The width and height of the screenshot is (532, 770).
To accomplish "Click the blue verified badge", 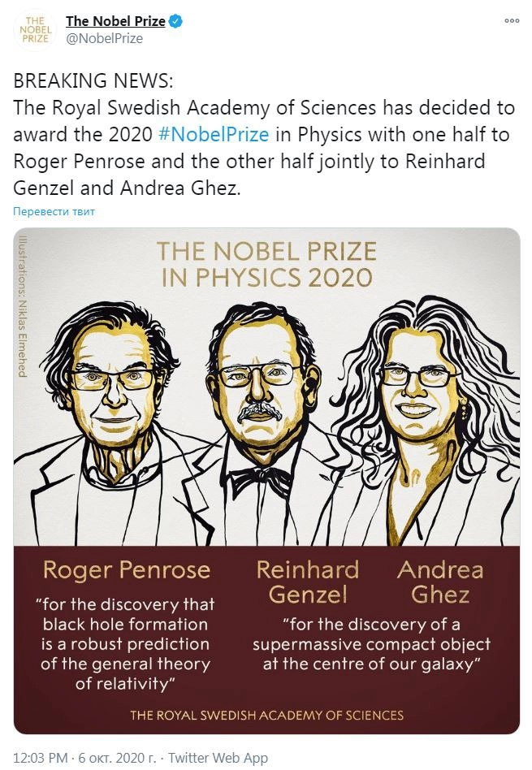I will pos(176,21).
